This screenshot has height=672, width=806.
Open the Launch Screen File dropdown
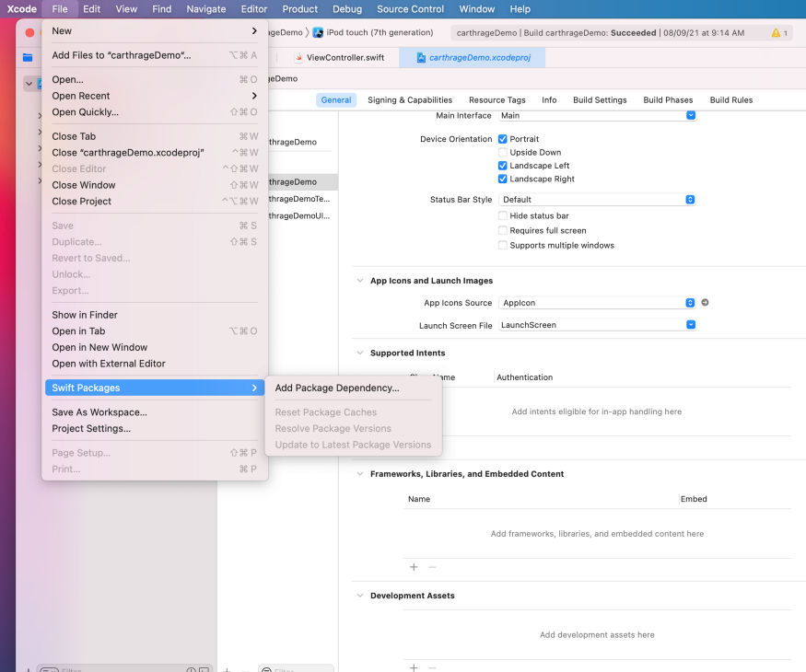pos(597,325)
